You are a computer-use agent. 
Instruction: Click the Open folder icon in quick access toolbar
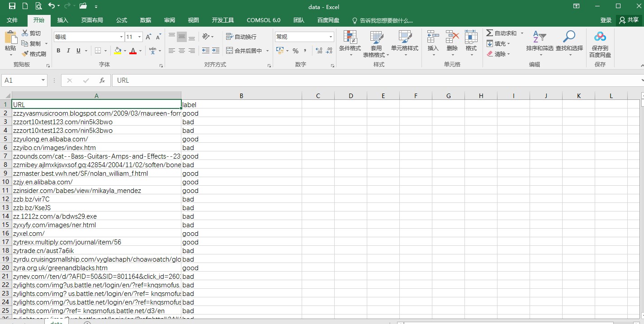click(83, 6)
